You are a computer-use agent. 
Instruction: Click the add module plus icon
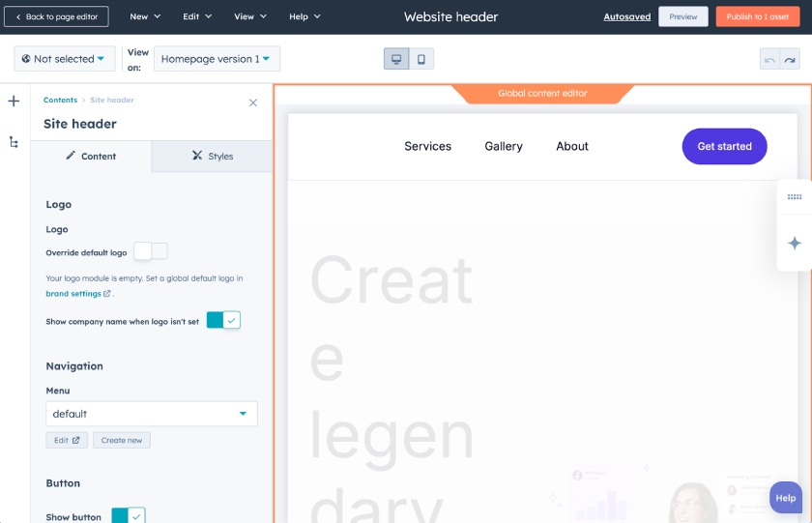point(14,101)
